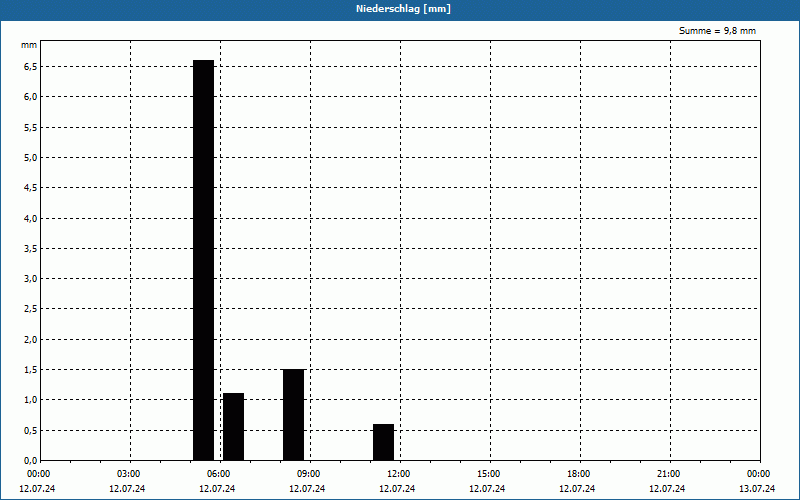
Task: Click the 00:00 time label above 13.07.24
Action: [758, 474]
